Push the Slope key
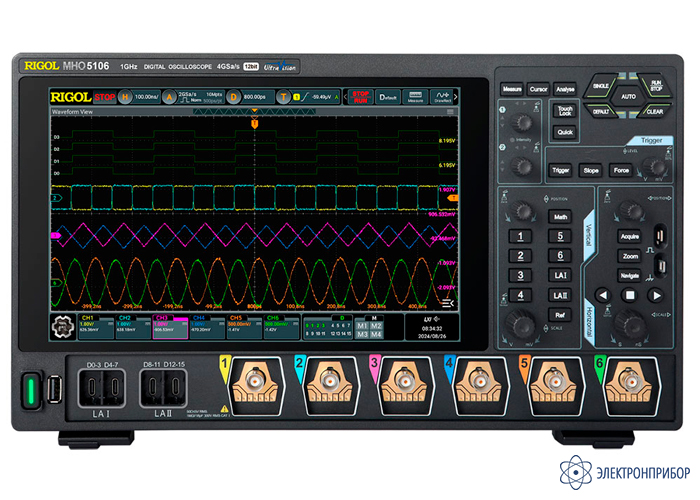This screenshot has width=700, height=500. click(591, 170)
